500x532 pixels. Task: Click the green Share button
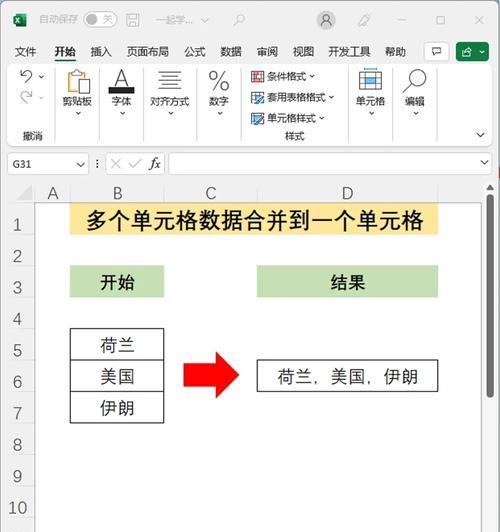coord(472,52)
